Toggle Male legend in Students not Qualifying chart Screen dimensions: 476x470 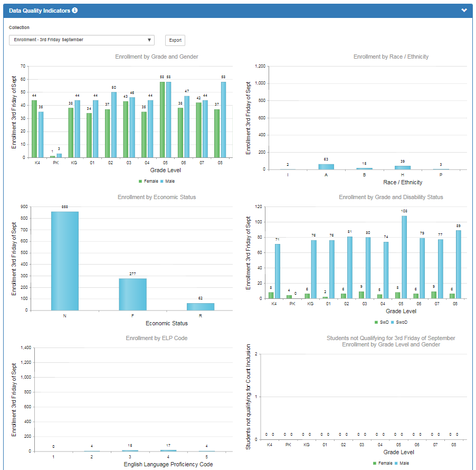pyautogui.click(x=402, y=463)
